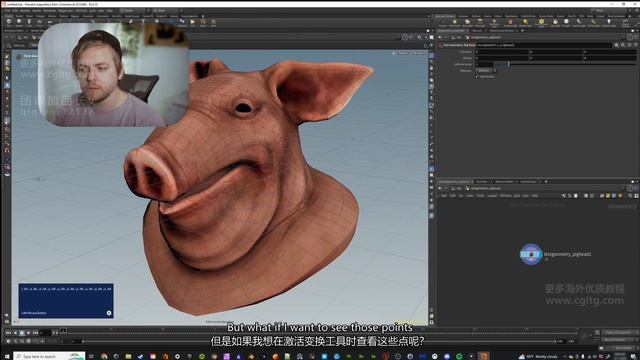Open the Windows menu
The image size is (640, 360).
[49, 11]
